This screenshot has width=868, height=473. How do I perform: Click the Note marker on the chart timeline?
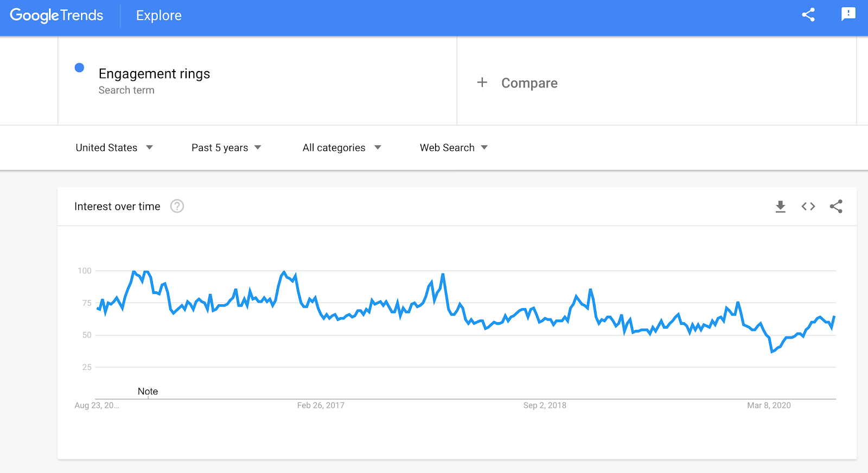coord(148,392)
